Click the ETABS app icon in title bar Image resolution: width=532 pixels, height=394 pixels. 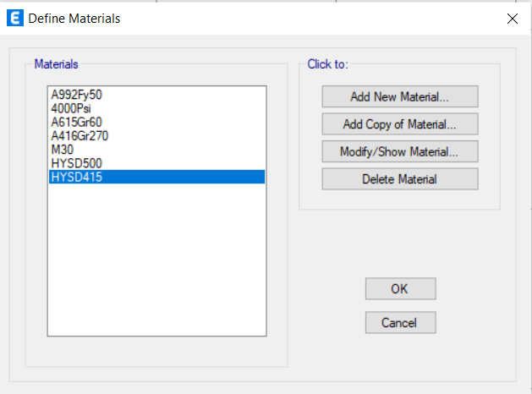pos(15,18)
